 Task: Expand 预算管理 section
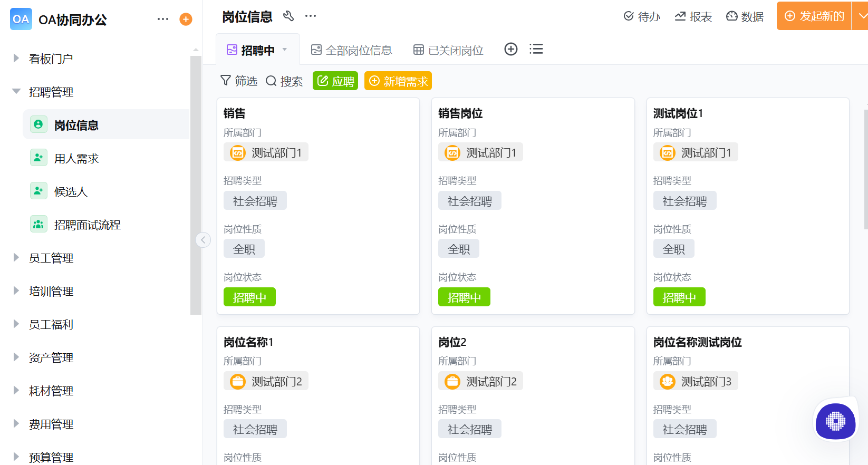coord(16,457)
